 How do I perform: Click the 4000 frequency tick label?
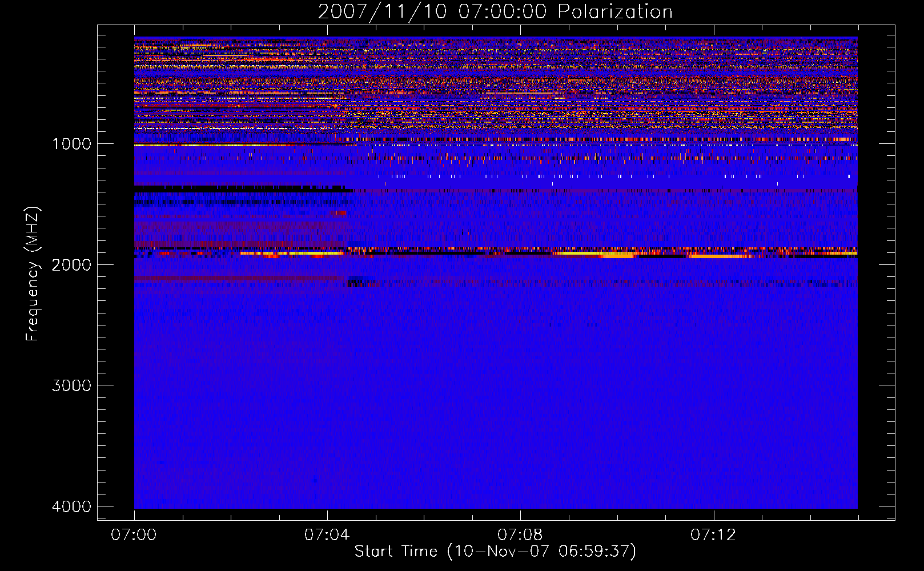pyautogui.click(x=71, y=506)
